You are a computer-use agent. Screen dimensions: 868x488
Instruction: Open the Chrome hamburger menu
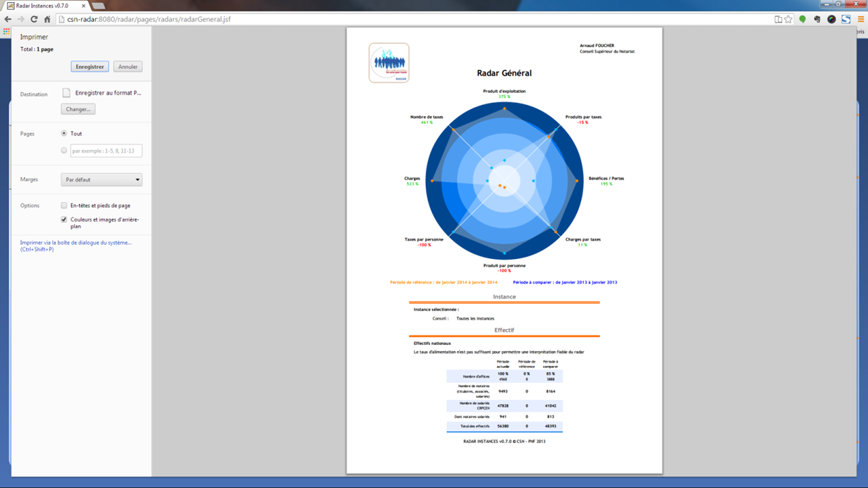860,20
